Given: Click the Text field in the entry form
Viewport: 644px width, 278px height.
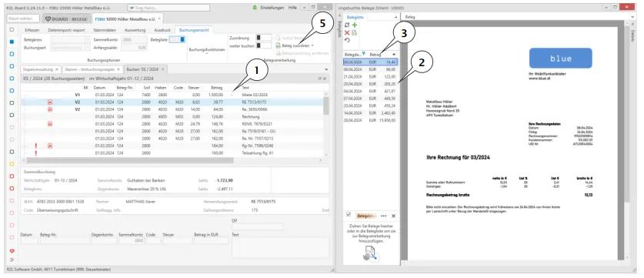Looking at the screenshot, I should (280, 248).
